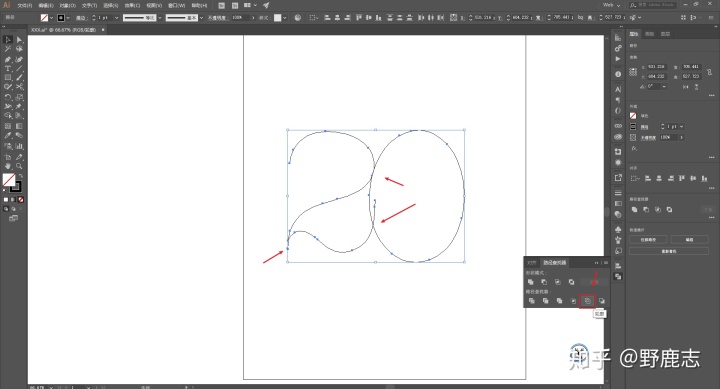Image resolution: width=720 pixels, height=389 pixels.
Task: Open the Web workspace switcher
Action: point(611,5)
